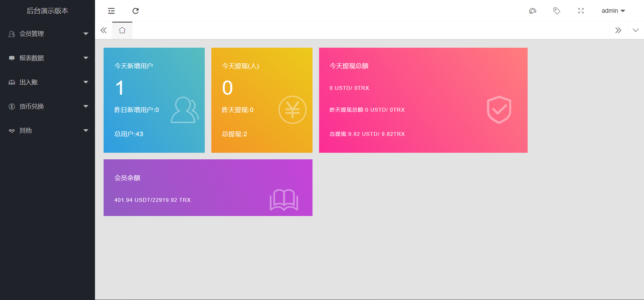644x300 pixels.
Task: Click the 后台演示版本 logo title
Action: (47, 11)
